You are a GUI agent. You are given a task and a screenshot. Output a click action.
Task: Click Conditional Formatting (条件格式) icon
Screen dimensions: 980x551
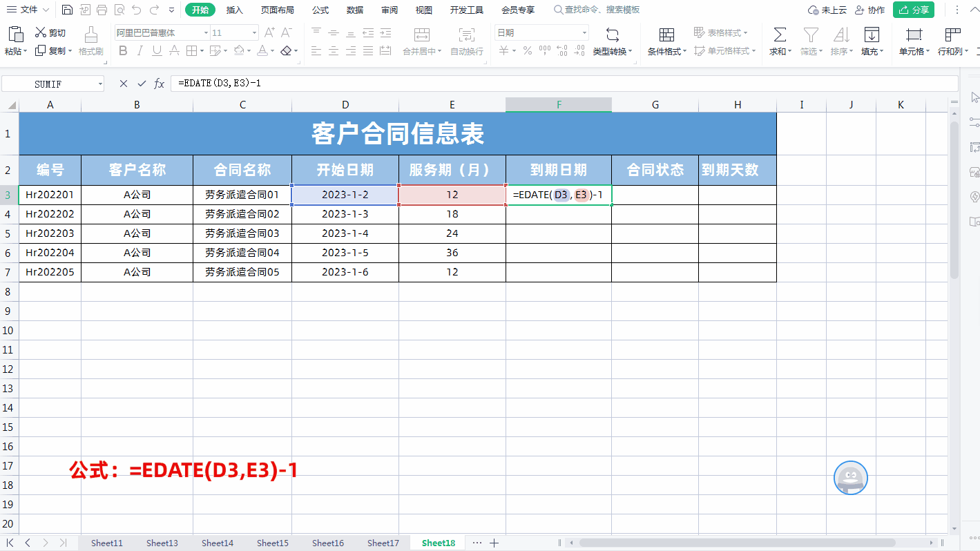(x=666, y=35)
